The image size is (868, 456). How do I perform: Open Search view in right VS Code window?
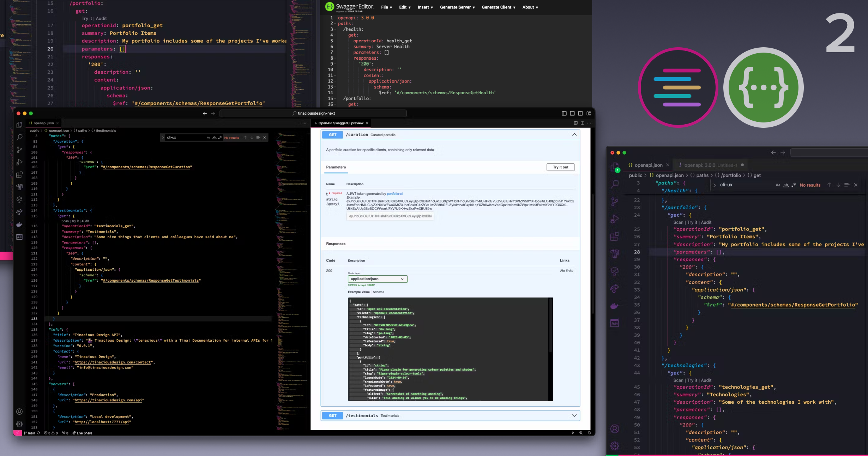(615, 184)
